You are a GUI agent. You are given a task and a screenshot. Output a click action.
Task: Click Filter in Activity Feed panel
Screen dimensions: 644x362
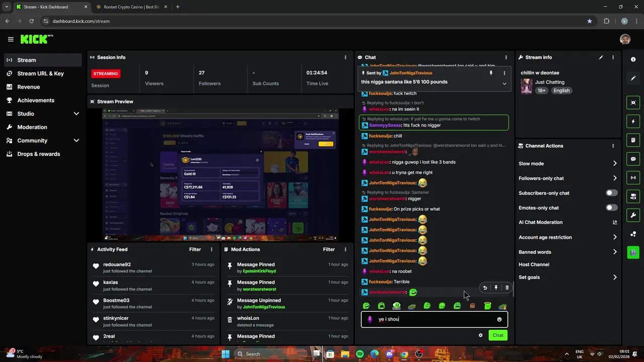[195, 249]
